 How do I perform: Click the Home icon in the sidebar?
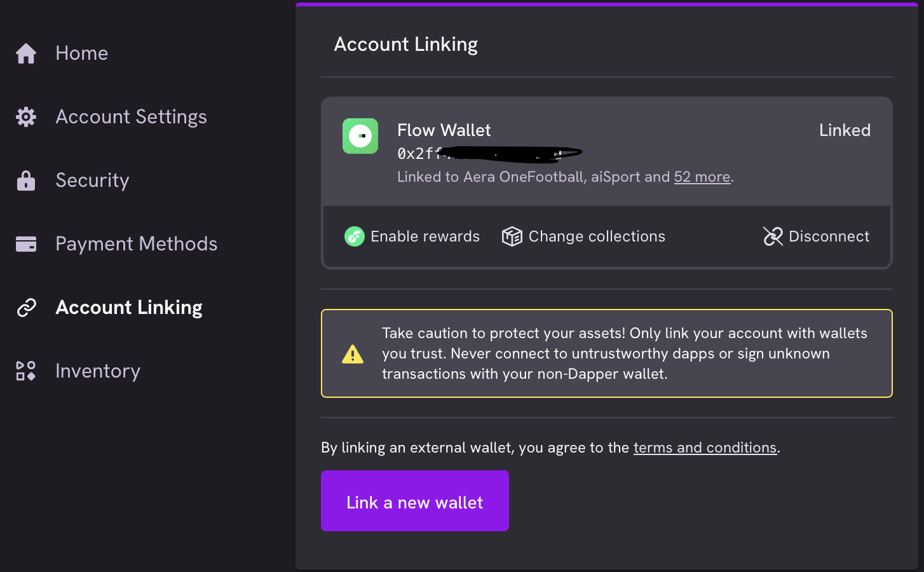tap(25, 53)
